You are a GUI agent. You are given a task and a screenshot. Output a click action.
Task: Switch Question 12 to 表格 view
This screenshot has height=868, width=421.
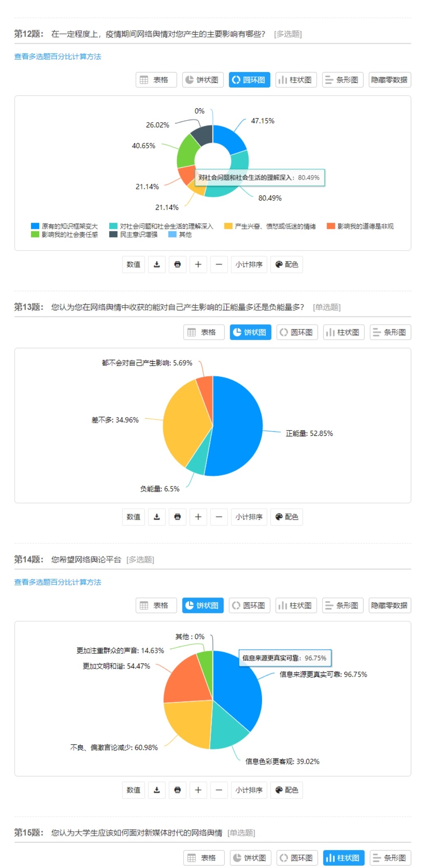(156, 80)
